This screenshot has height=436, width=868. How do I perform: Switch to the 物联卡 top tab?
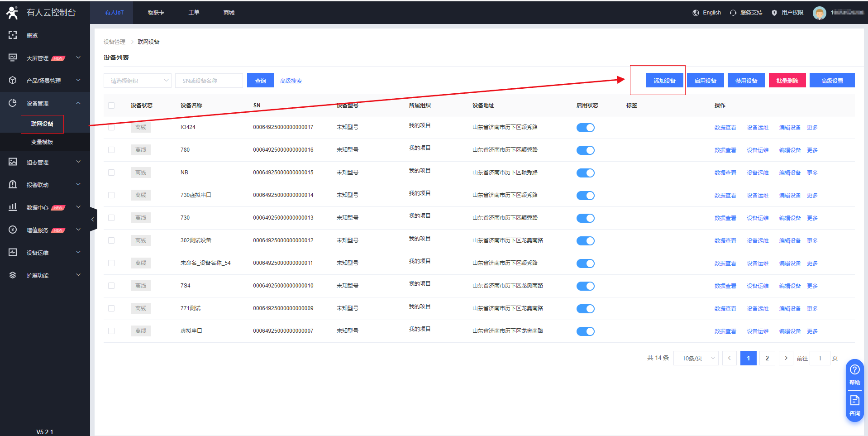click(x=156, y=13)
